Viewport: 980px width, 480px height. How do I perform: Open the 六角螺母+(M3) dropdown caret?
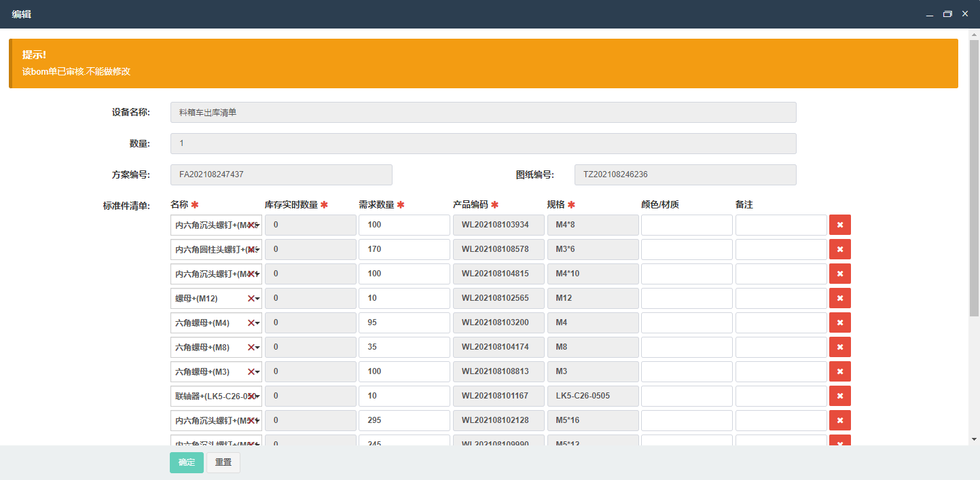pyautogui.click(x=258, y=372)
